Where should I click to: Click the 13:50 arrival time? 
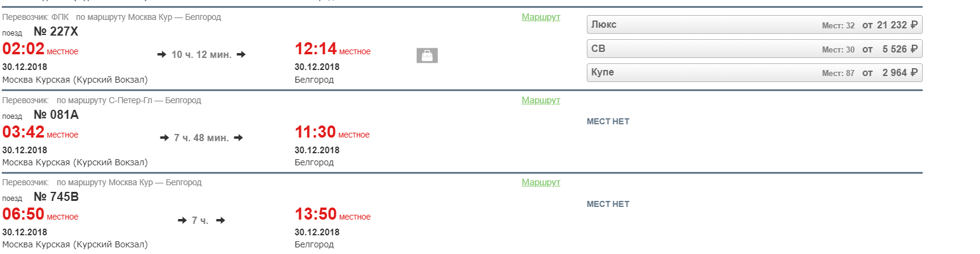[315, 214]
